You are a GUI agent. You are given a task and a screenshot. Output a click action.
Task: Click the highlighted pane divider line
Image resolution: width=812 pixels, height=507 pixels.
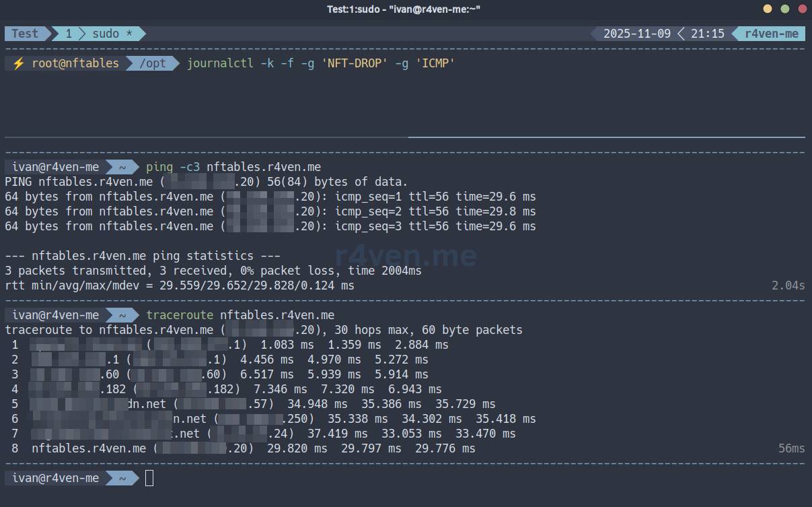[x=605, y=137]
